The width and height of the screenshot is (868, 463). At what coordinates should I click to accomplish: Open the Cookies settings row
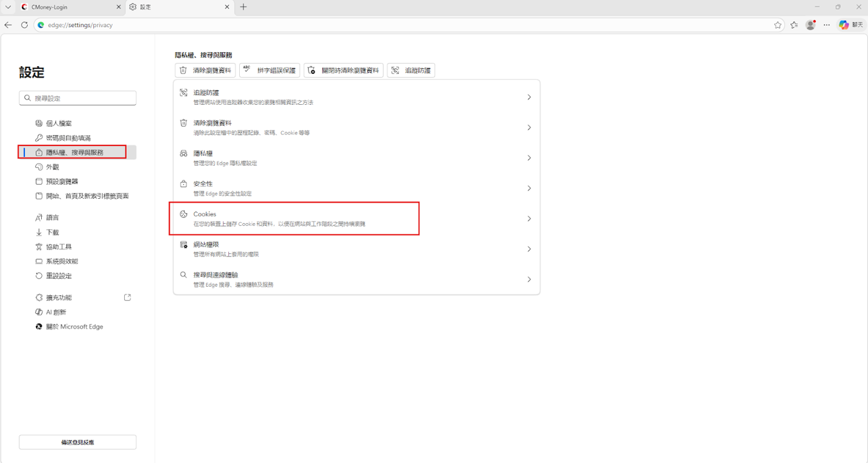click(x=357, y=219)
